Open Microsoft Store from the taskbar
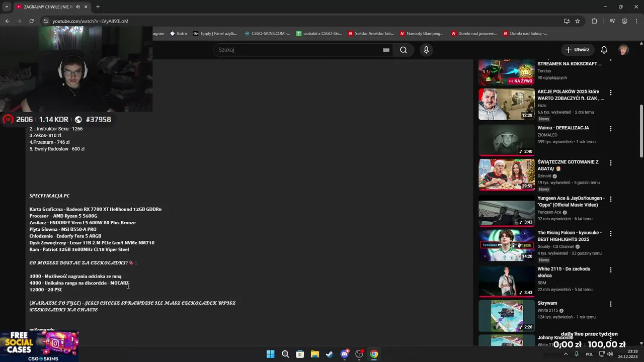Screen dimensions: 644x362 [300, 354]
